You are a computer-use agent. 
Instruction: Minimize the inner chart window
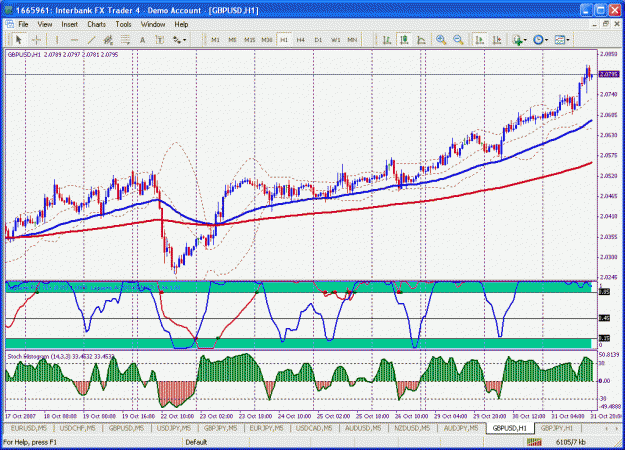click(595, 24)
